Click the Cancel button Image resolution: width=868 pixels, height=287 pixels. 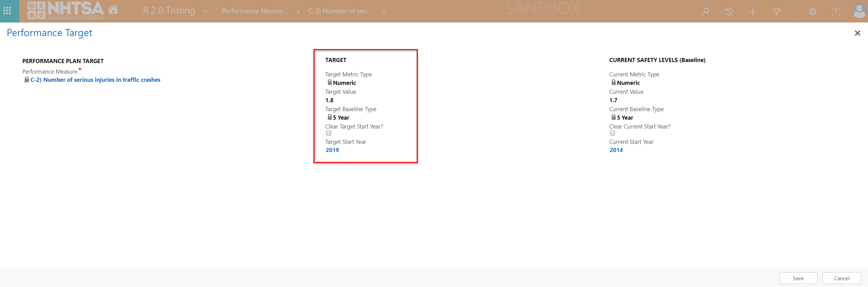pos(841,278)
